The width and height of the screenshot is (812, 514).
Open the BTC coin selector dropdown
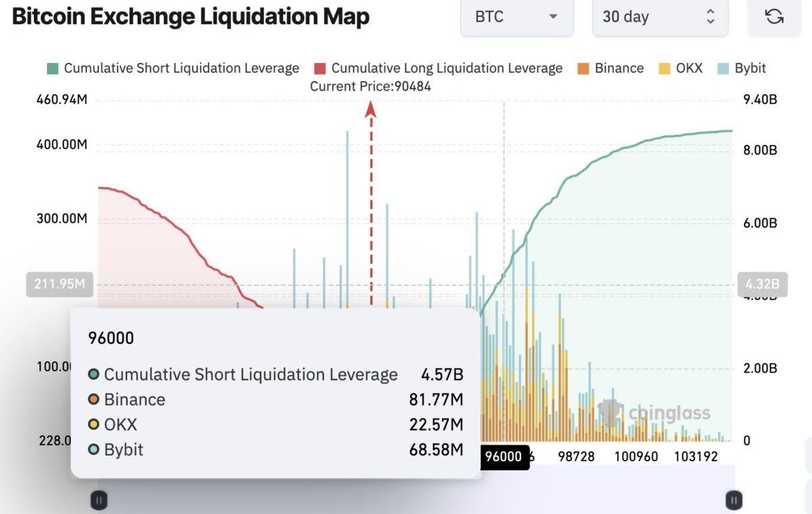point(517,18)
